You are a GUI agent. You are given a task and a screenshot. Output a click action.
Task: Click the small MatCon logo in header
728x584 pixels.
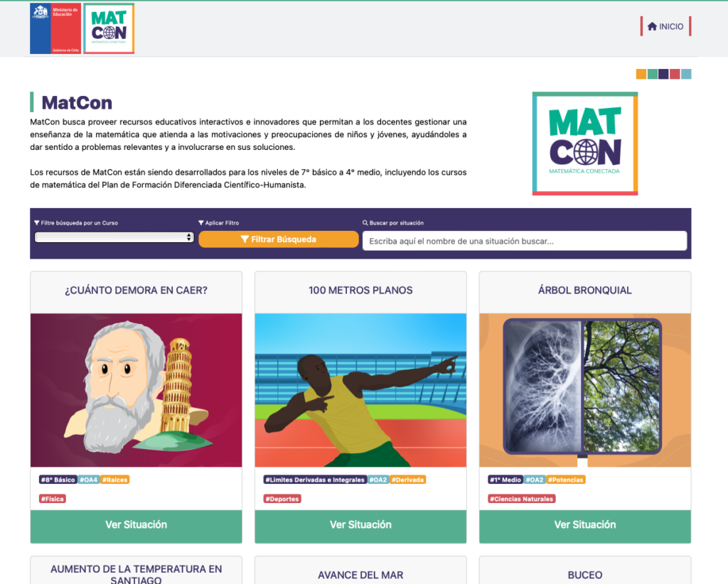click(109, 28)
